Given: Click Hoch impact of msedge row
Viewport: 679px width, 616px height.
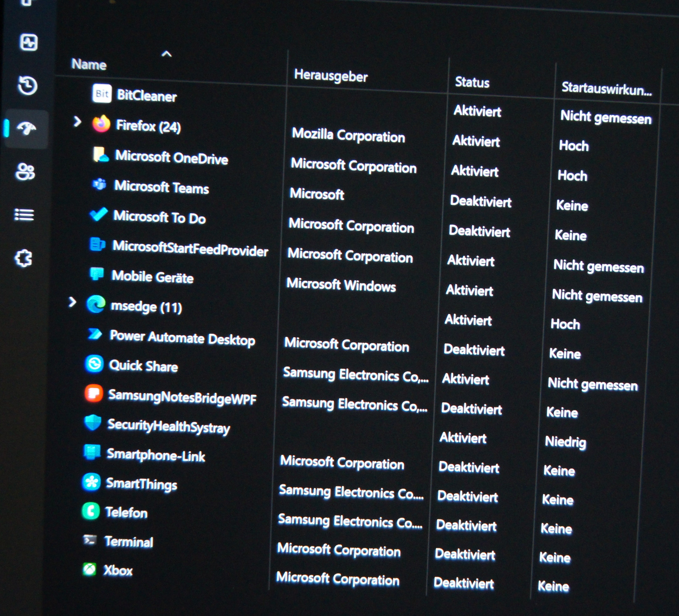Looking at the screenshot, I should 565,324.
